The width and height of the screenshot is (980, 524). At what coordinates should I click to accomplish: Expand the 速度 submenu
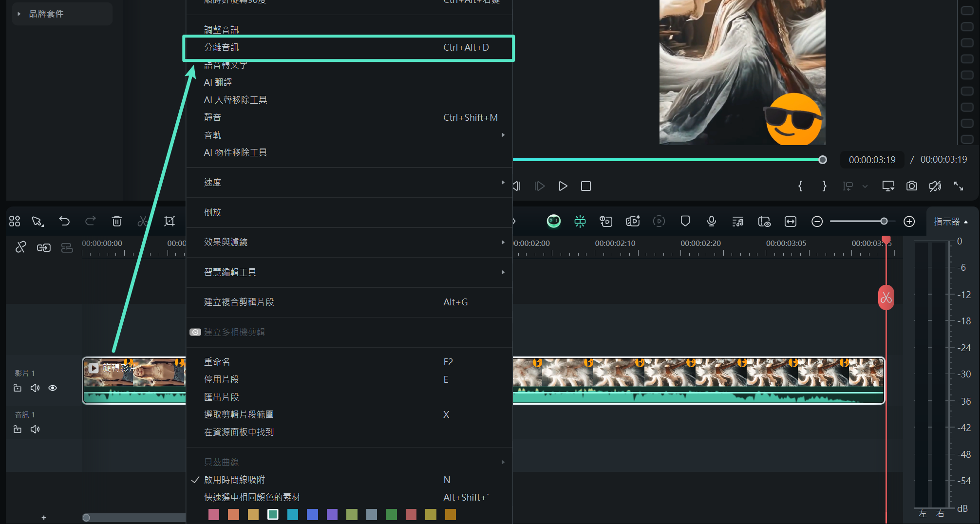pyautogui.click(x=349, y=182)
